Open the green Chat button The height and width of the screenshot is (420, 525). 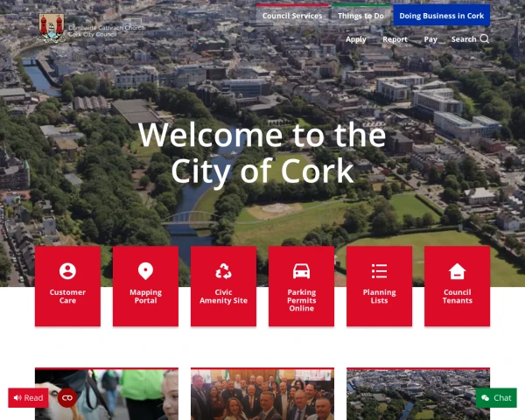tap(496, 398)
